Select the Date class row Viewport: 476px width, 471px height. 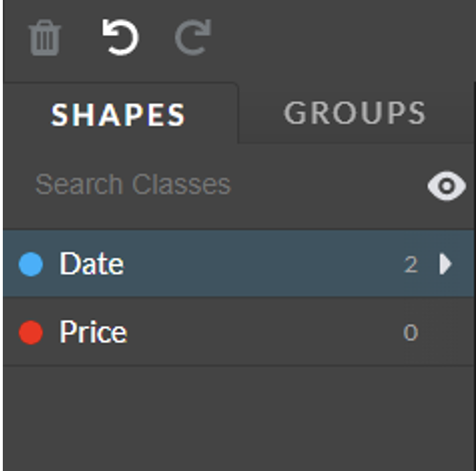coord(238,264)
